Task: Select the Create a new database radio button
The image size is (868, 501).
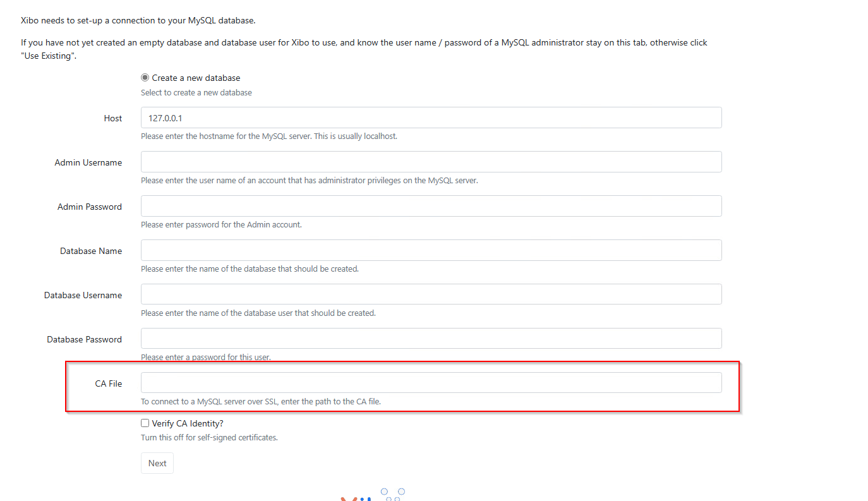Action: [145, 78]
